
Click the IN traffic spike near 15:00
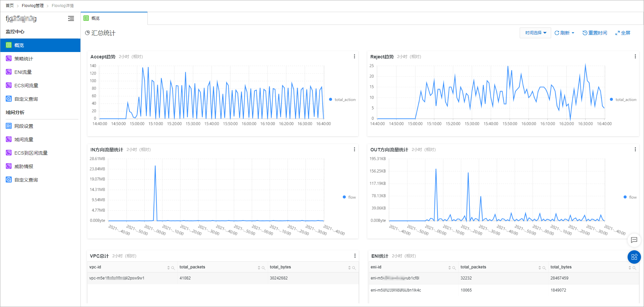click(x=155, y=166)
